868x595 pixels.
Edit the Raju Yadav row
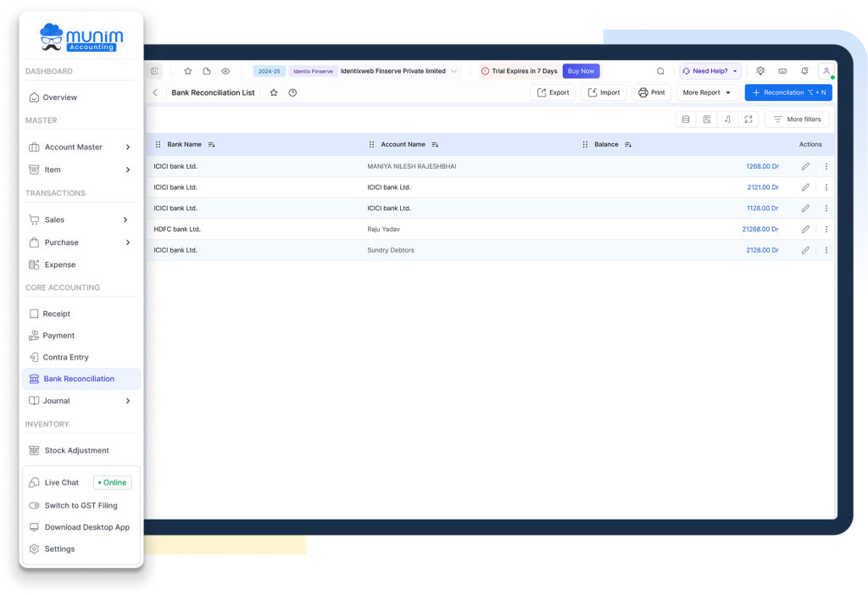tap(805, 229)
